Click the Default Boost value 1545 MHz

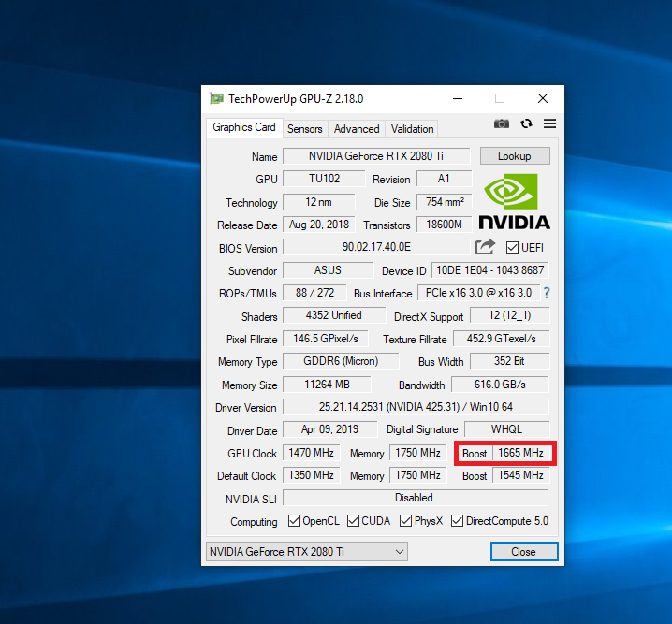coord(520,475)
